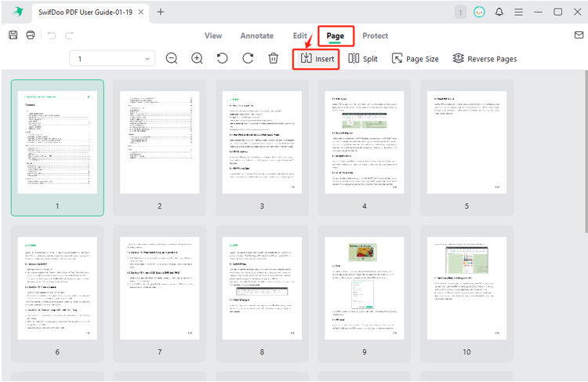Click the open tabs count badge
Image resolution: width=588 pixels, height=382 pixels.
pos(460,13)
